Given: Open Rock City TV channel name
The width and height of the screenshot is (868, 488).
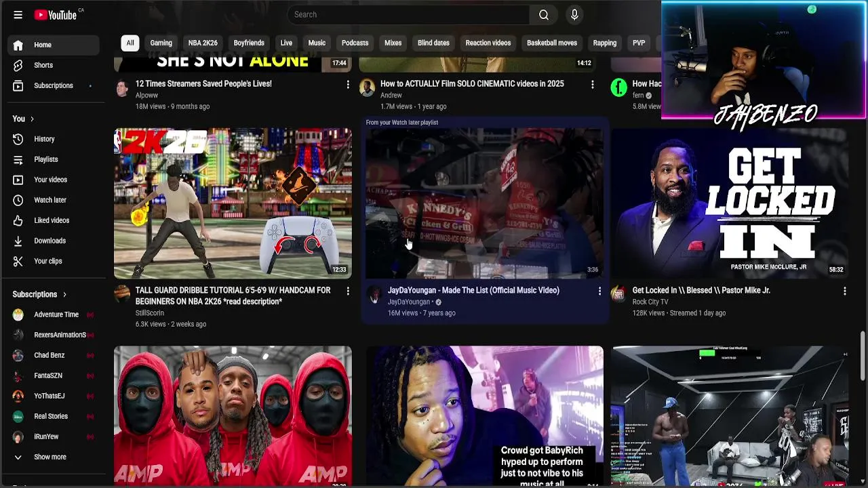Looking at the screenshot, I should pyautogui.click(x=650, y=302).
